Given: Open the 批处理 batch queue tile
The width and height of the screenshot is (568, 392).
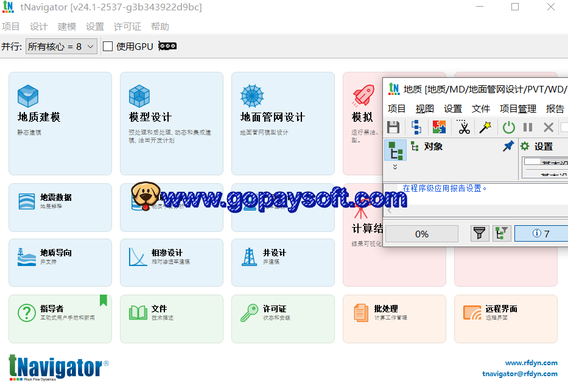Looking at the screenshot, I should 394,319.
